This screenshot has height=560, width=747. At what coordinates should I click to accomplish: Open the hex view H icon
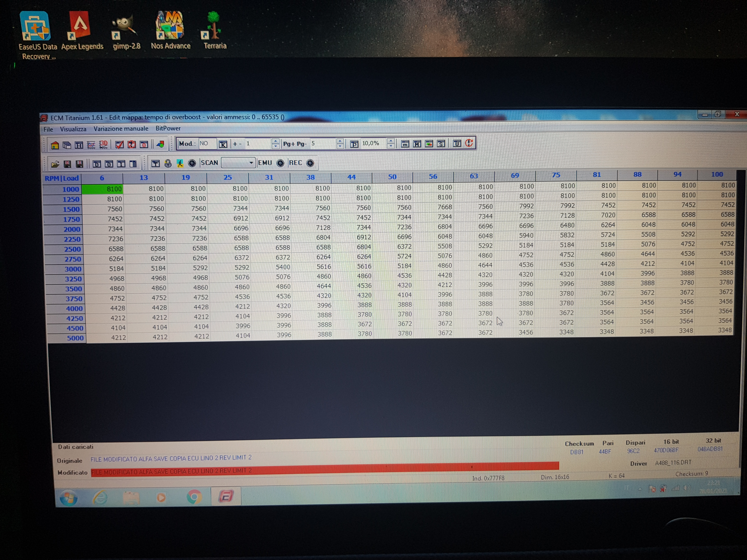tap(79, 145)
